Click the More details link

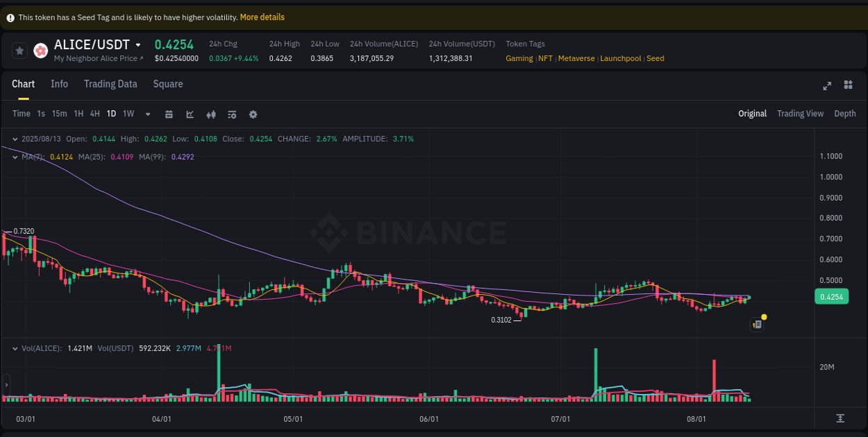click(262, 17)
